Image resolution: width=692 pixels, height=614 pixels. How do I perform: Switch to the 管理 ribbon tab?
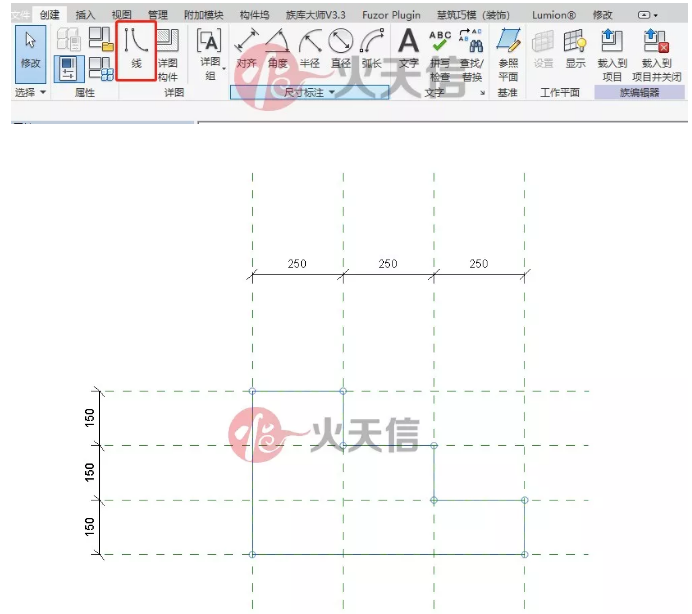point(158,15)
